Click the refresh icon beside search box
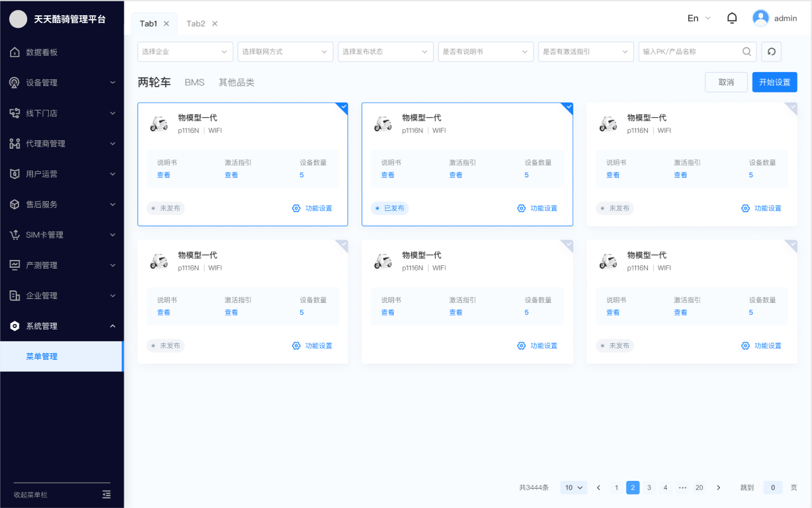812x508 pixels. (771, 52)
